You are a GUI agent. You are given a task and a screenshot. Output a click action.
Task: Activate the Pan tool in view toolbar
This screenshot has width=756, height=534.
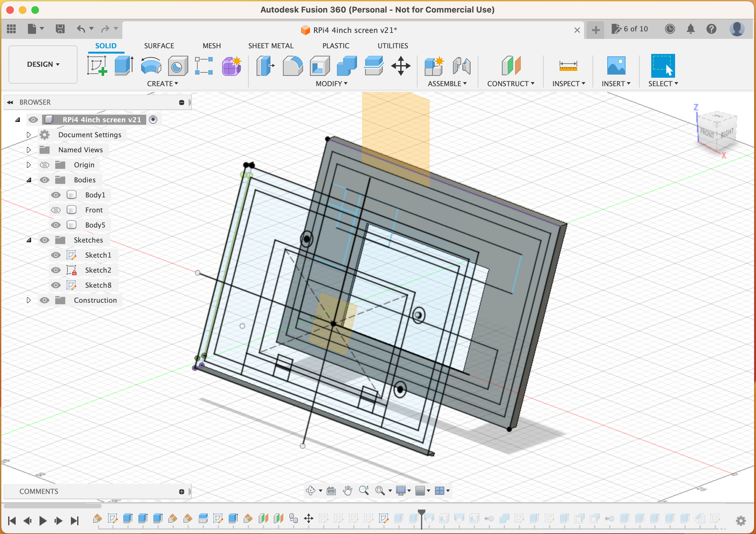point(348,490)
